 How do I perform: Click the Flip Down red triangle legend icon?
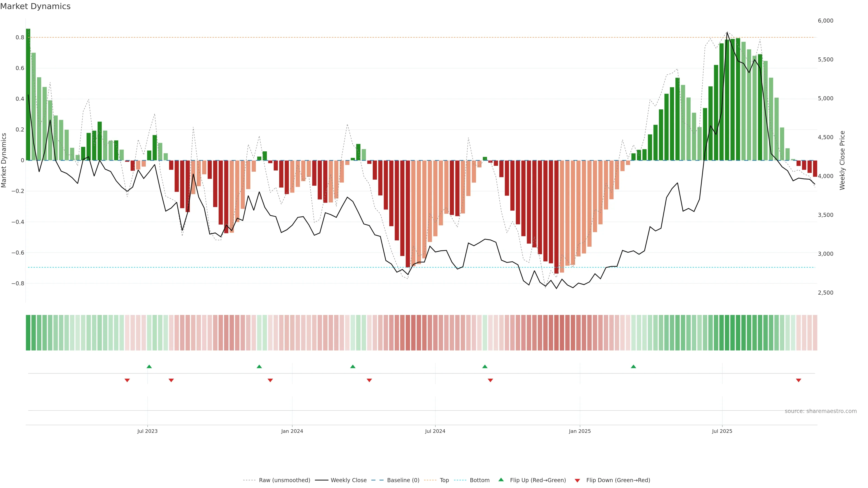(577, 481)
